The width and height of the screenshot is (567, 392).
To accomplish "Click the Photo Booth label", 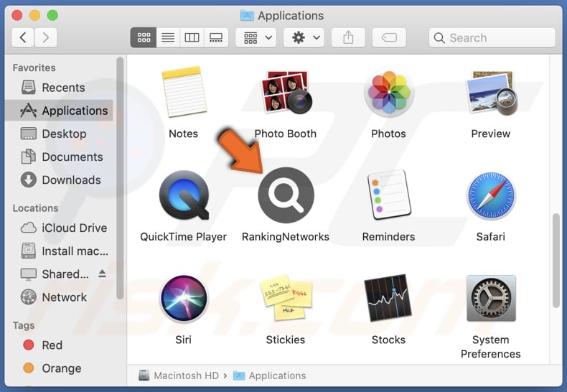I will tap(286, 134).
